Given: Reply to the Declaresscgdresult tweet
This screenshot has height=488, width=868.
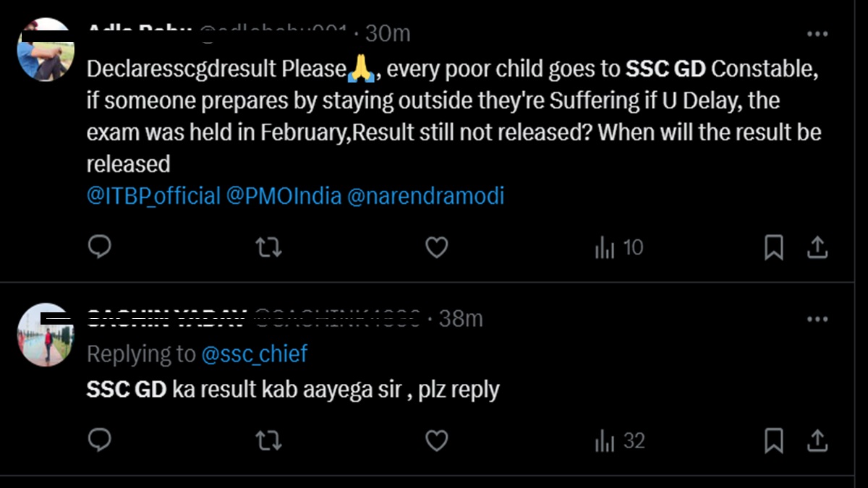Looking at the screenshot, I should [99, 247].
